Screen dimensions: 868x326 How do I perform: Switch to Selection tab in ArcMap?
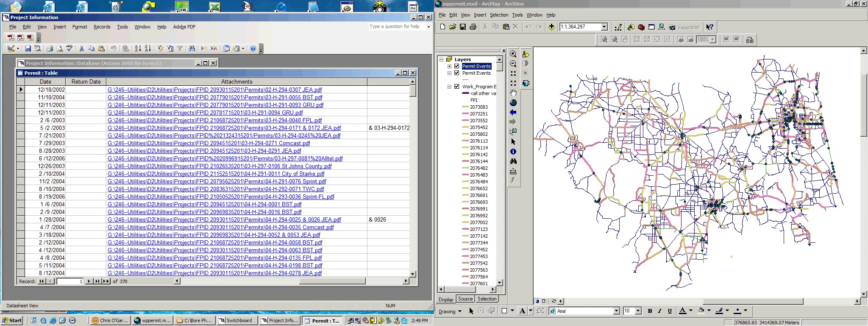click(x=487, y=299)
